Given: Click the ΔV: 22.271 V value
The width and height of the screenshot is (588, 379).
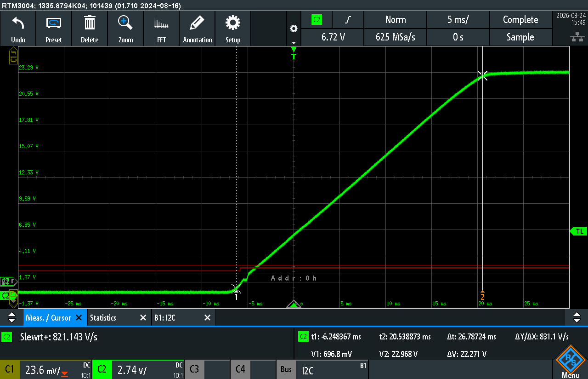Looking at the screenshot, I should [466, 354].
